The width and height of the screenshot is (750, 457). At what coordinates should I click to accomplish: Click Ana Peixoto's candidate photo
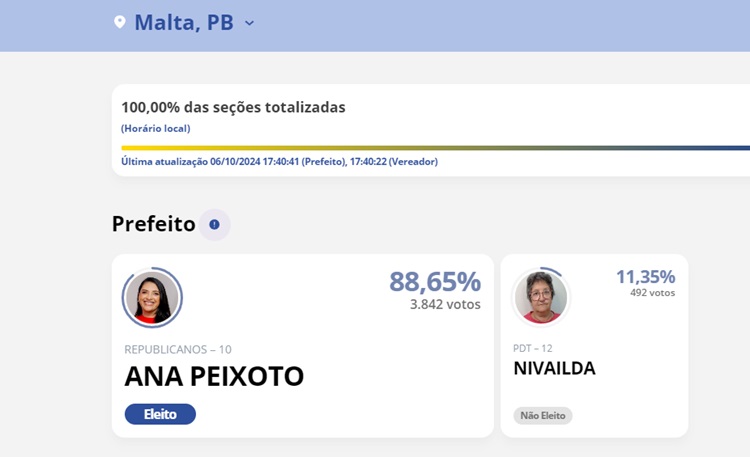click(152, 298)
